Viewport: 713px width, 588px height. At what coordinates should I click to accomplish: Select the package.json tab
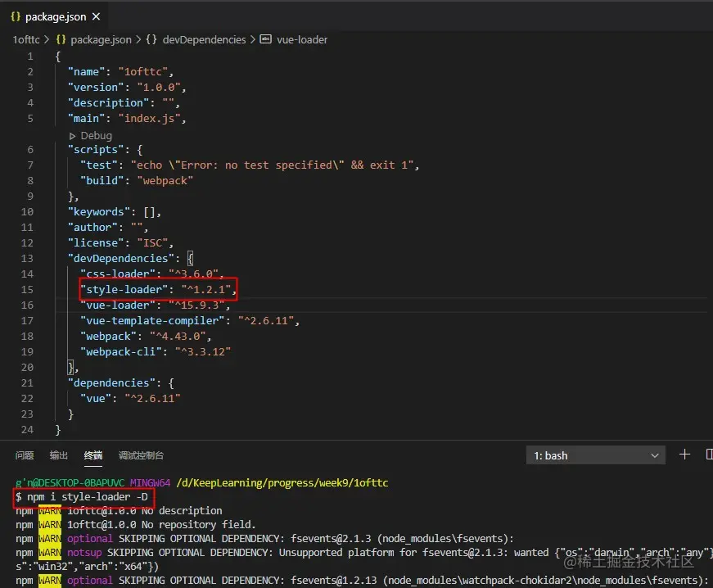[55, 17]
